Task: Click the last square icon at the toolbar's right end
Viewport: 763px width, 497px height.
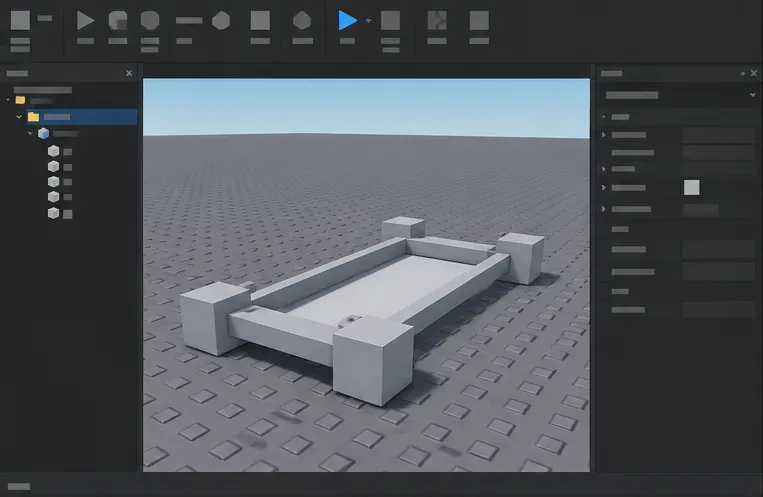Action: (479, 20)
